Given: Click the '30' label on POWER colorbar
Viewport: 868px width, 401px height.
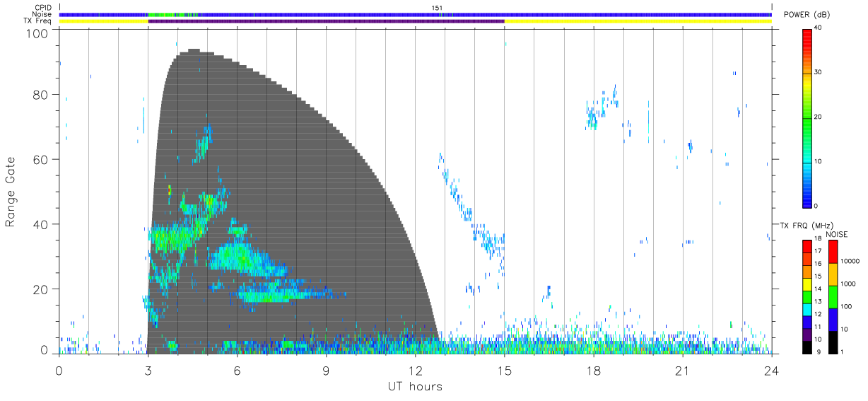Looking at the screenshot, I should click(819, 73).
